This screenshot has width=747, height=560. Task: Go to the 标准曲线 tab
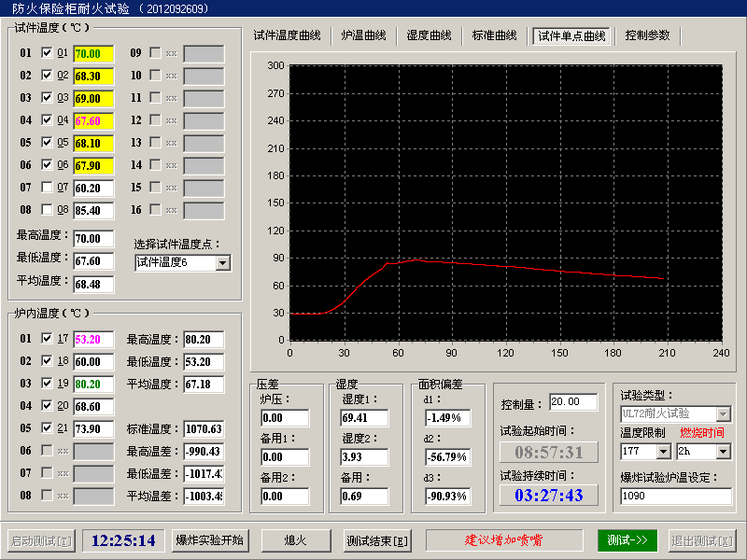coord(494,35)
